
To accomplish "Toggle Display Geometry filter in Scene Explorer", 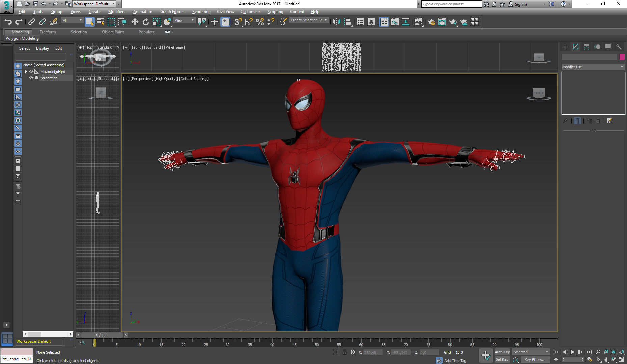I will point(18,66).
